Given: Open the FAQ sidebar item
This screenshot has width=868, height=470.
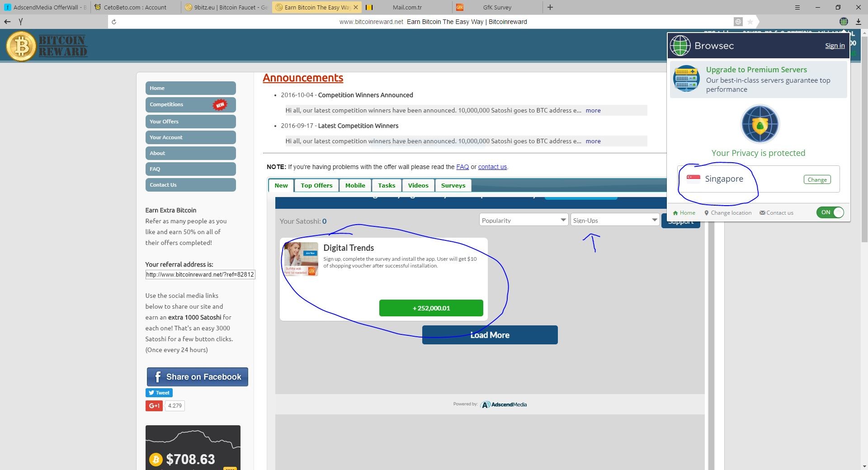Looking at the screenshot, I should click(190, 169).
